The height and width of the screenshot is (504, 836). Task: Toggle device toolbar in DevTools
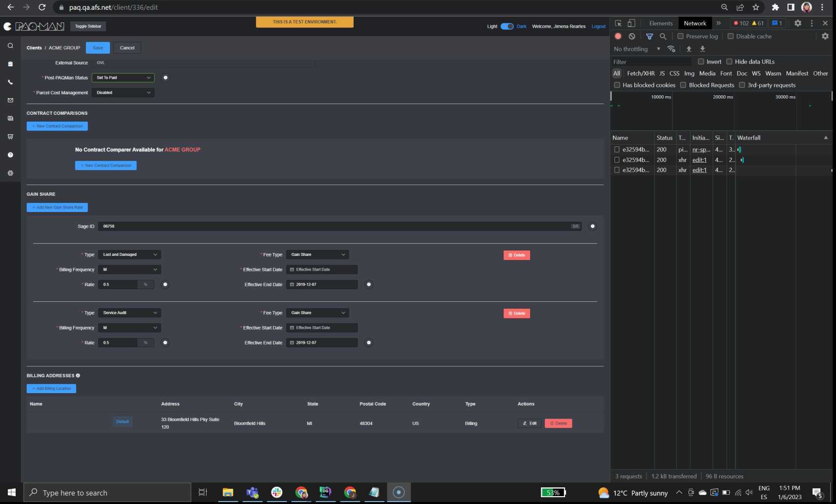tap(631, 23)
